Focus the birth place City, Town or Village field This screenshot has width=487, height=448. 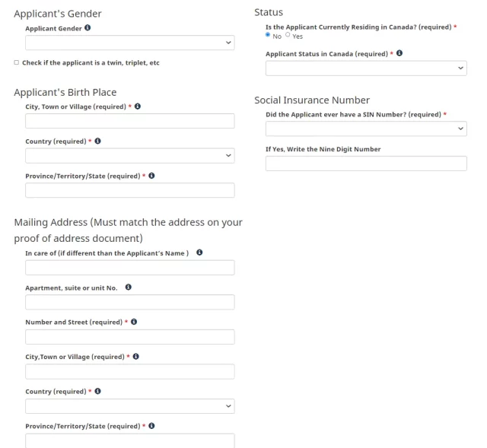click(129, 121)
